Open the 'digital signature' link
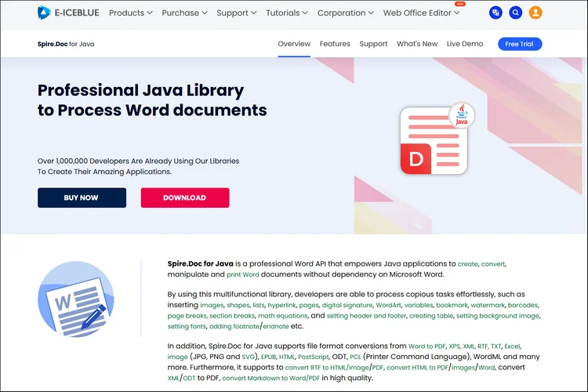 (347, 305)
